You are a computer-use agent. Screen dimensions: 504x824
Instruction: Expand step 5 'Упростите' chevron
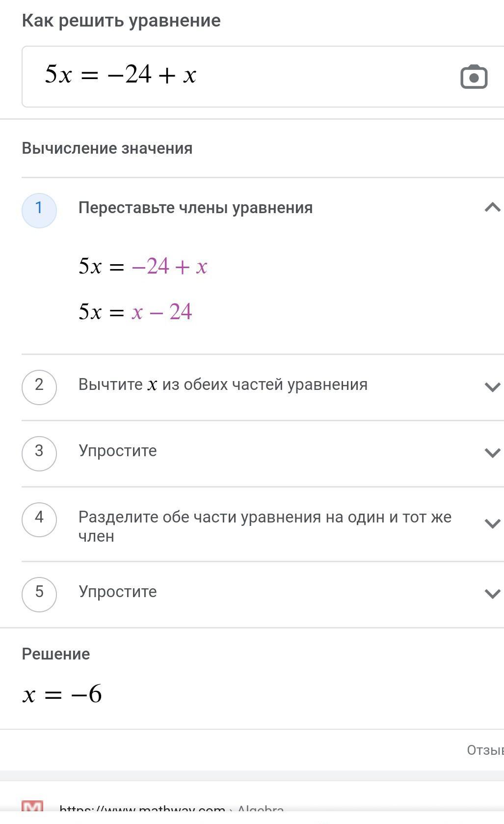pos(492,594)
